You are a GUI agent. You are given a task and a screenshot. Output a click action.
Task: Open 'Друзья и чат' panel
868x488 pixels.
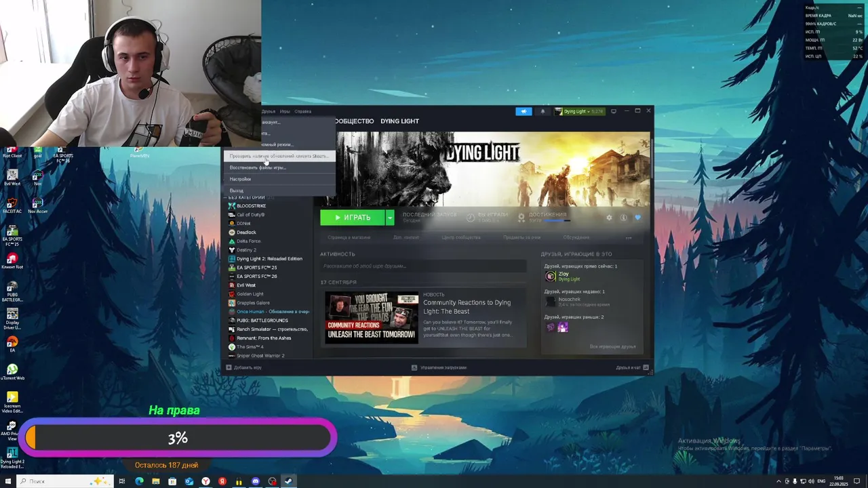pos(632,367)
